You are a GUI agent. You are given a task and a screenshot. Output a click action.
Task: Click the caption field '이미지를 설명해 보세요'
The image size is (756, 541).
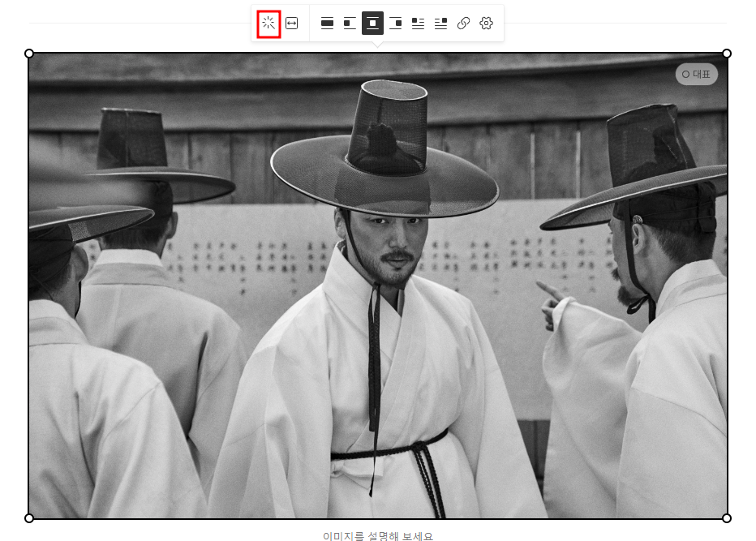[378, 535]
